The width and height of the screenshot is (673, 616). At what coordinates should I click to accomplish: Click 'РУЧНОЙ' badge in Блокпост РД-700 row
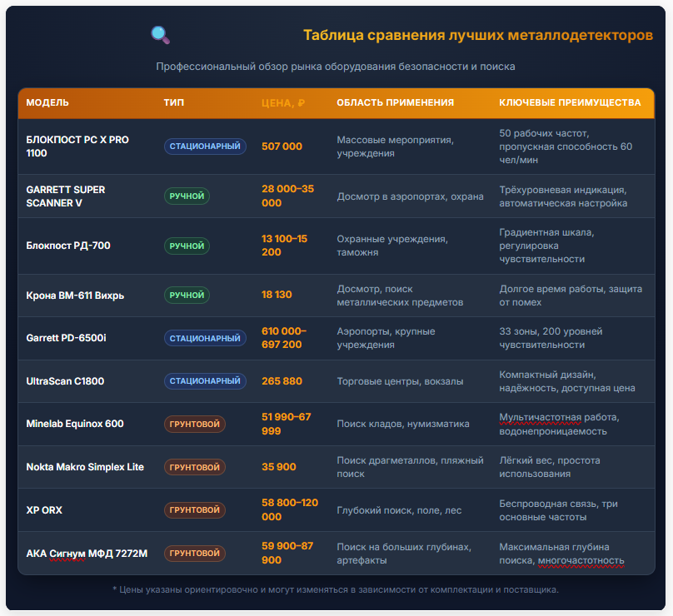pyautogui.click(x=187, y=246)
